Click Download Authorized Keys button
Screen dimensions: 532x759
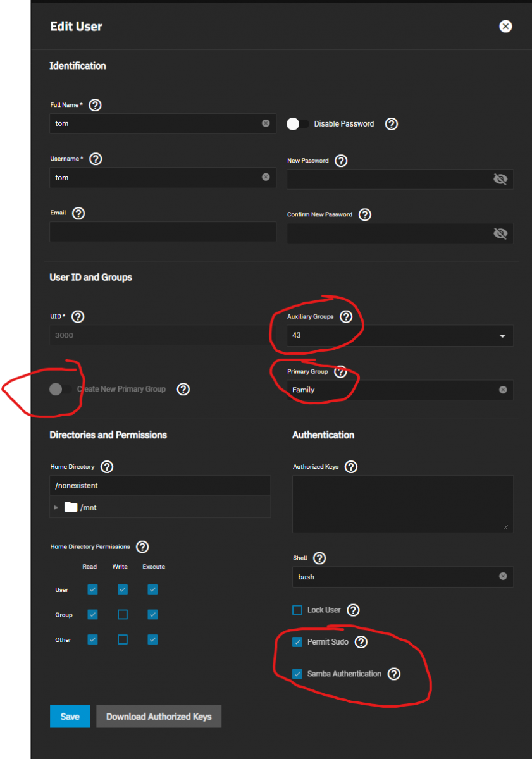(x=159, y=717)
